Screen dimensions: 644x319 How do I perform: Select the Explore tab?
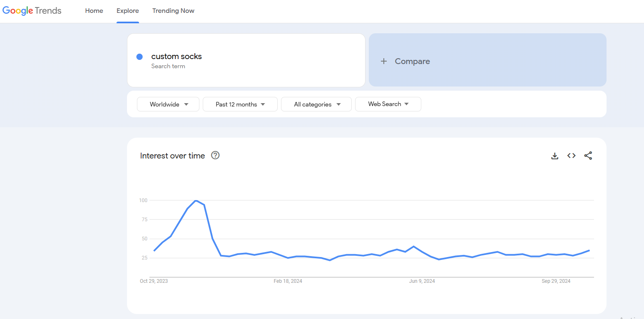pyautogui.click(x=128, y=11)
